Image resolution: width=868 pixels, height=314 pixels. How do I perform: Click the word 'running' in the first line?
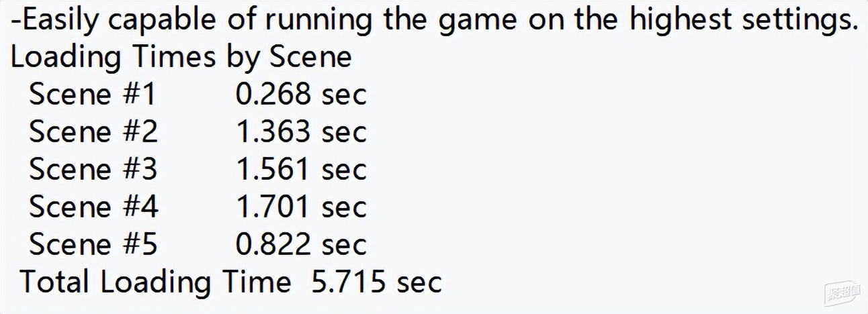(318, 21)
